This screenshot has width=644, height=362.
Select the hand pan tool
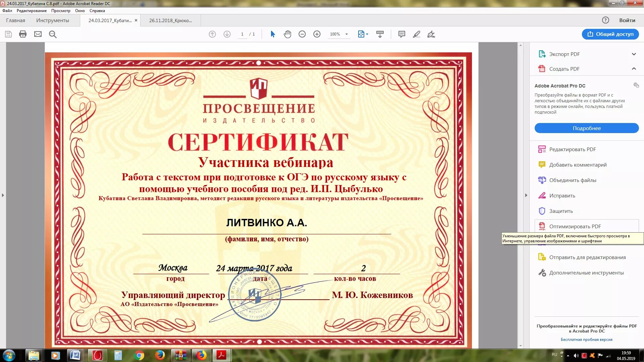click(287, 34)
